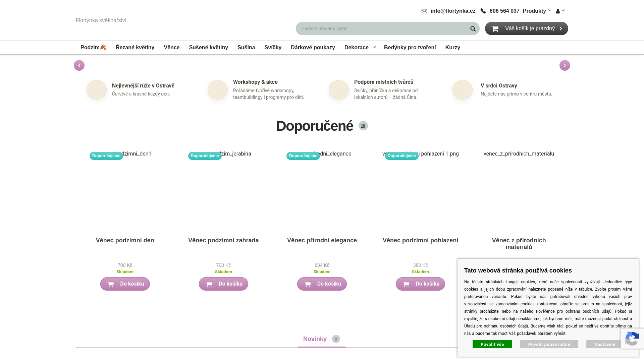Open Věnec přírodní elegance product title
This screenshot has height=362, width=644.
322,240
